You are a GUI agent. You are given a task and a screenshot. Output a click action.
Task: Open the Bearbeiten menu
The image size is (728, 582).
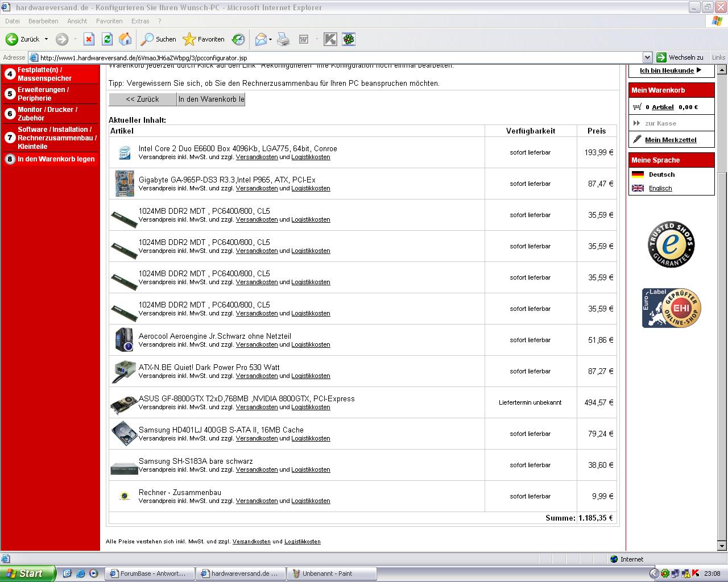click(x=43, y=21)
